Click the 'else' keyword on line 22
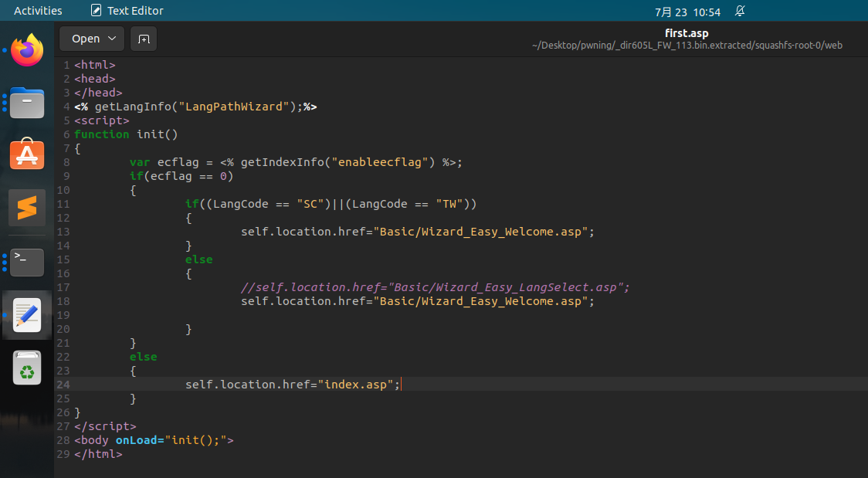 (x=144, y=357)
